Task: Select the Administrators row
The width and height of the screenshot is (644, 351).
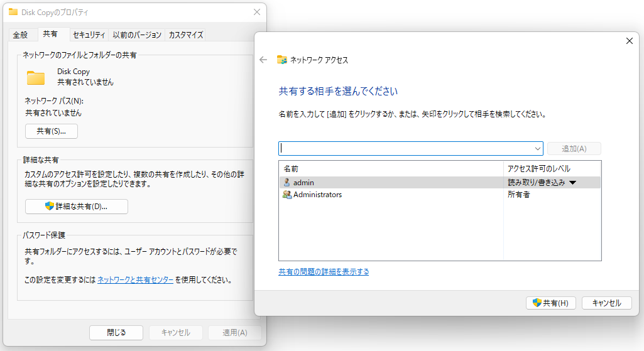Action: [x=440, y=195]
